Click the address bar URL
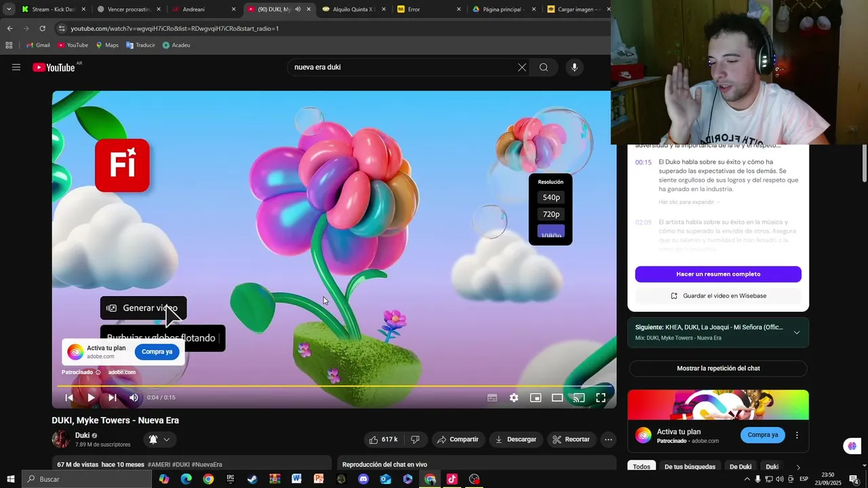The height and width of the screenshot is (488, 868). 175,28
